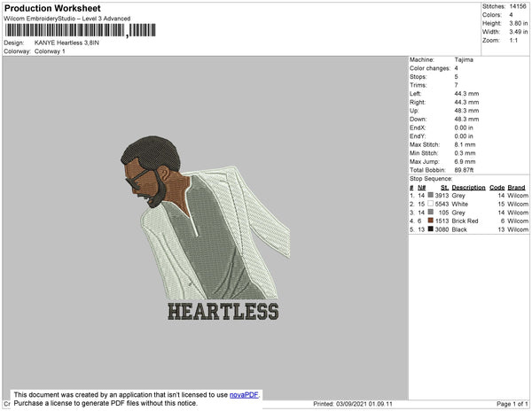
Task: Click the black swatch for thread 3080
Action: click(x=431, y=229)
